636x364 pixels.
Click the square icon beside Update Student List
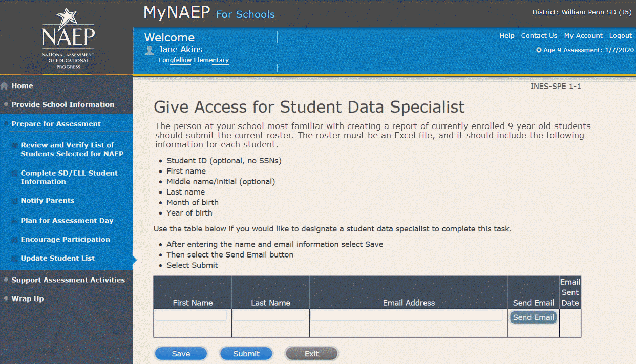coord(14,259)
